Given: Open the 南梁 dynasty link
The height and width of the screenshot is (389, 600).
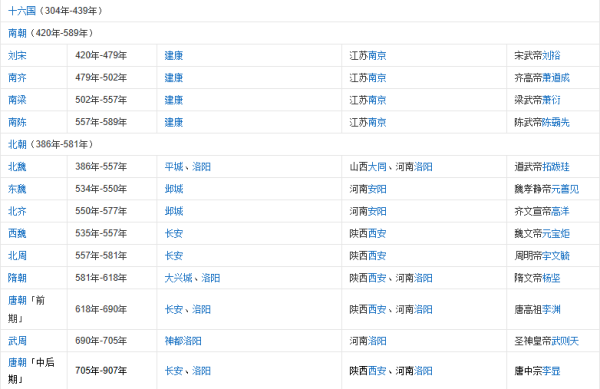Looking at the screenshot, I should [17, 100].
